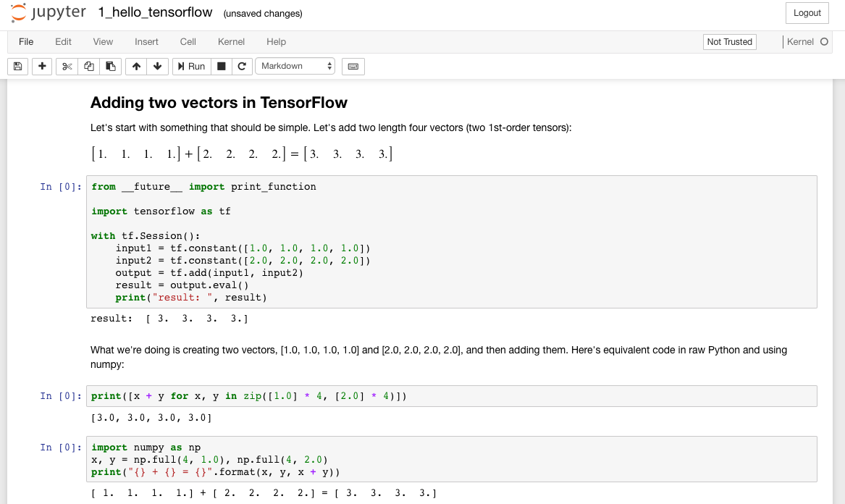Click inside the numpy import code cell
Screen dimensions: 845x504
[452, 459]
